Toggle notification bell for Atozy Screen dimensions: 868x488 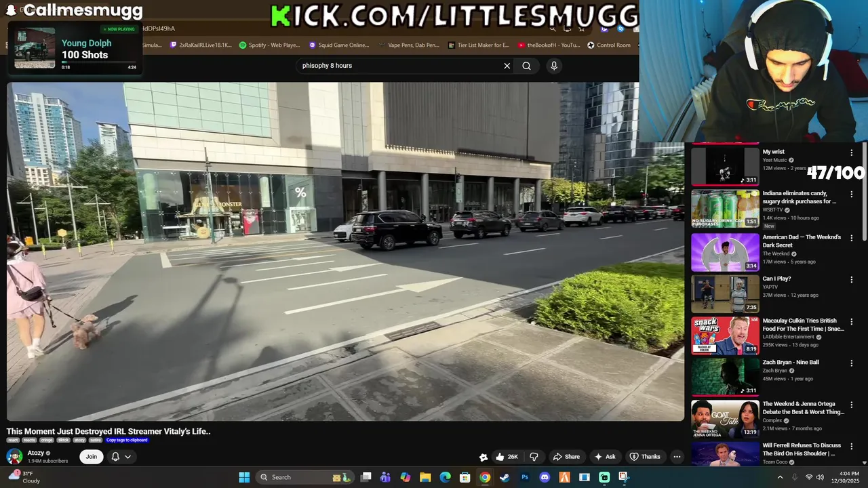pos(115,457)
